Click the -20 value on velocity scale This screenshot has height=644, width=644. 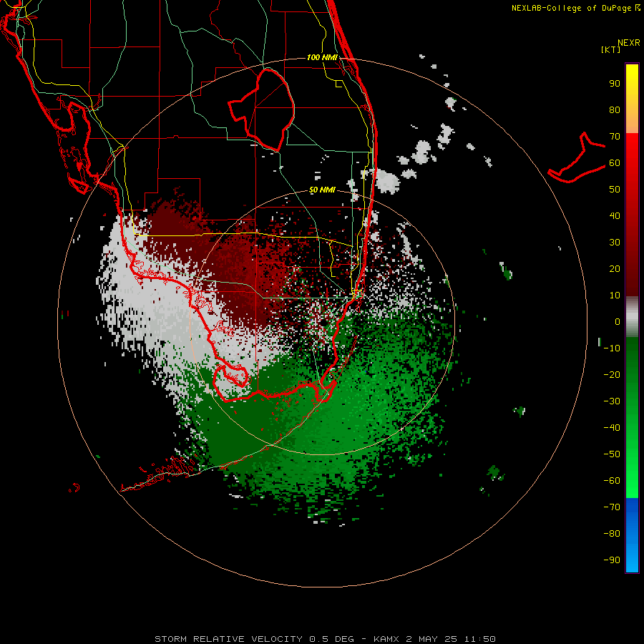612,375
